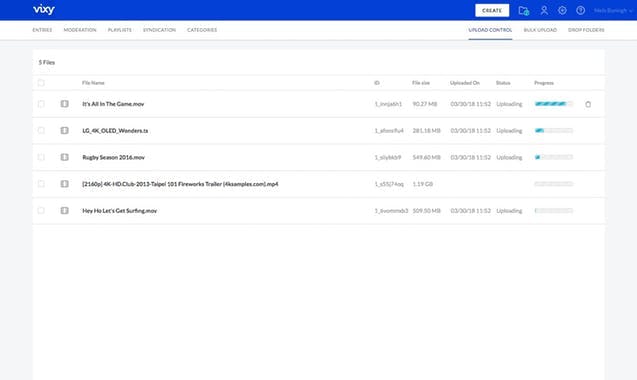Screen dimensions: 637x380
Task: Open the help question mark icon
Action: pos(581,11)
